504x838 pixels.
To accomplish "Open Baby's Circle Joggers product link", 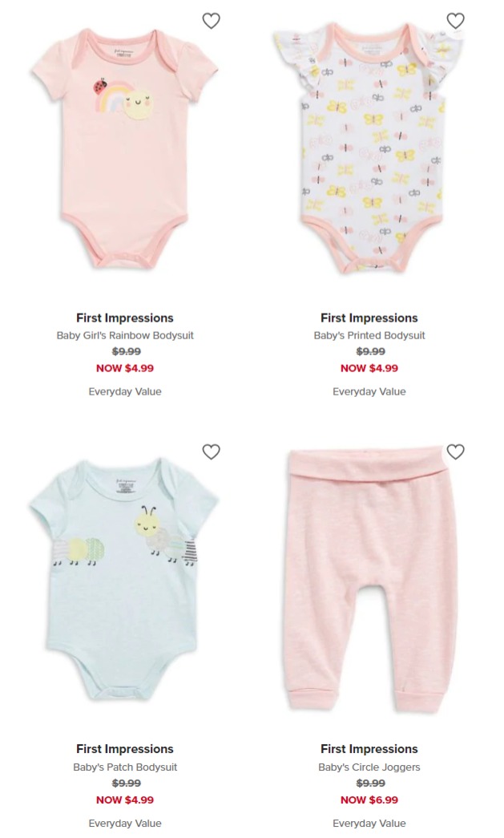I will click(369, 767).
